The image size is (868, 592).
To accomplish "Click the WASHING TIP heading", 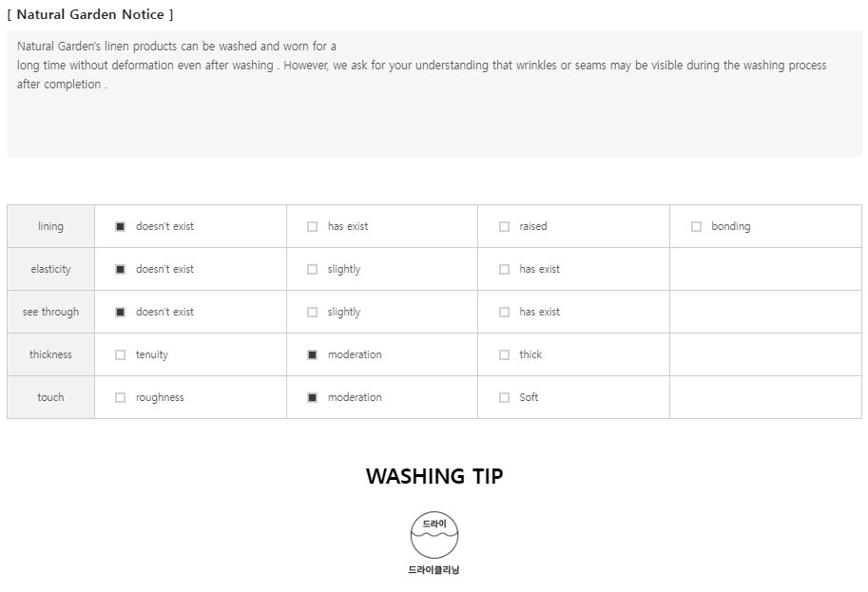I will pyautogui.click(x=434, y=476).
